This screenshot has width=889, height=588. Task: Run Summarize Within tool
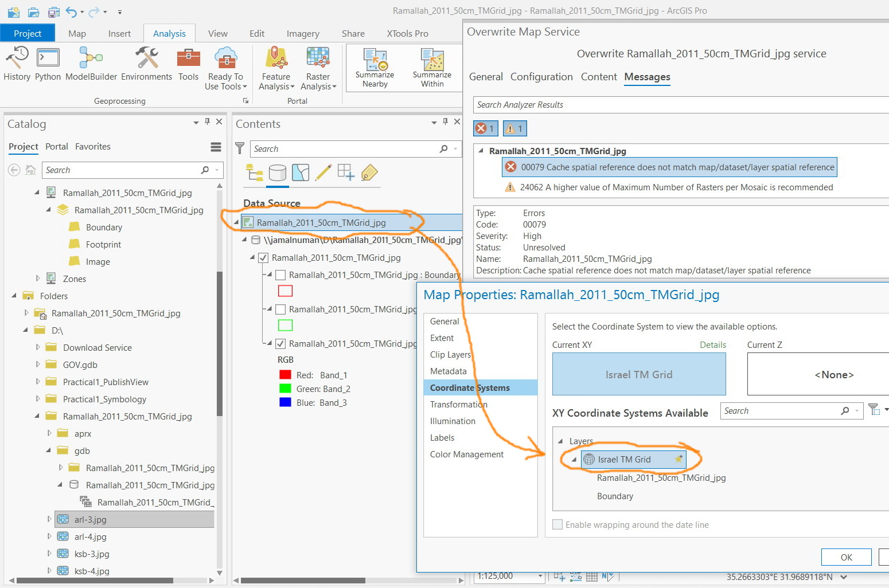(432, 68)
